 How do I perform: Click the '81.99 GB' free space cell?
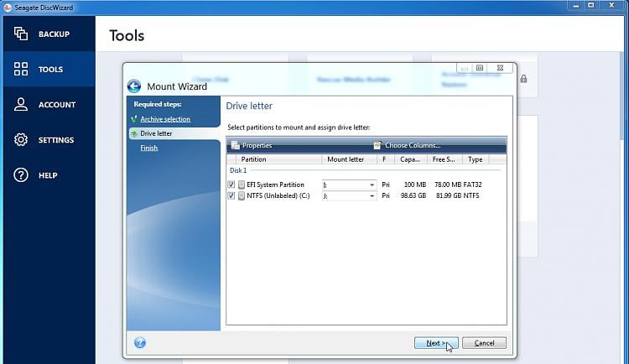449,196
